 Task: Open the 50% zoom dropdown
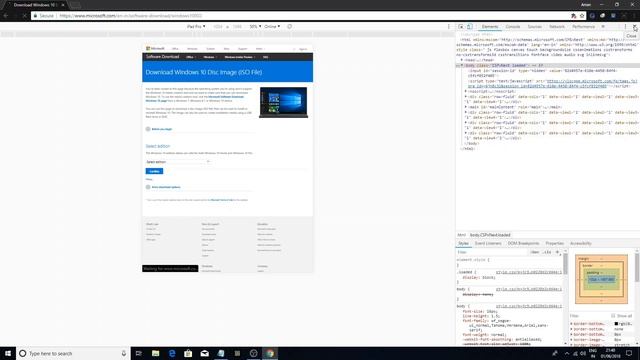tap(255, 27)
